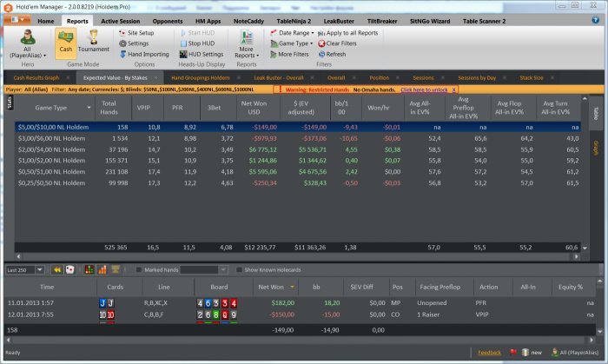Open the help question mark icon
608x364 pixels.
[596, 20]
